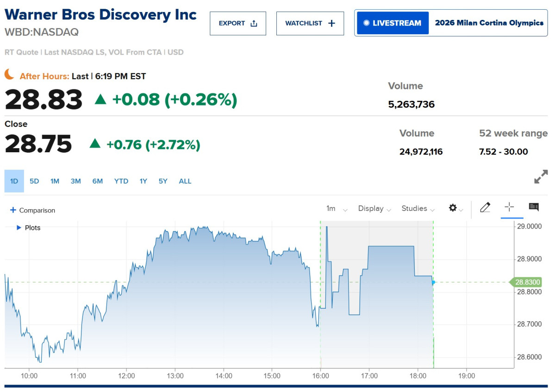
Task: Activate the pencil drawing tool
Action: [x=485, y=207]
